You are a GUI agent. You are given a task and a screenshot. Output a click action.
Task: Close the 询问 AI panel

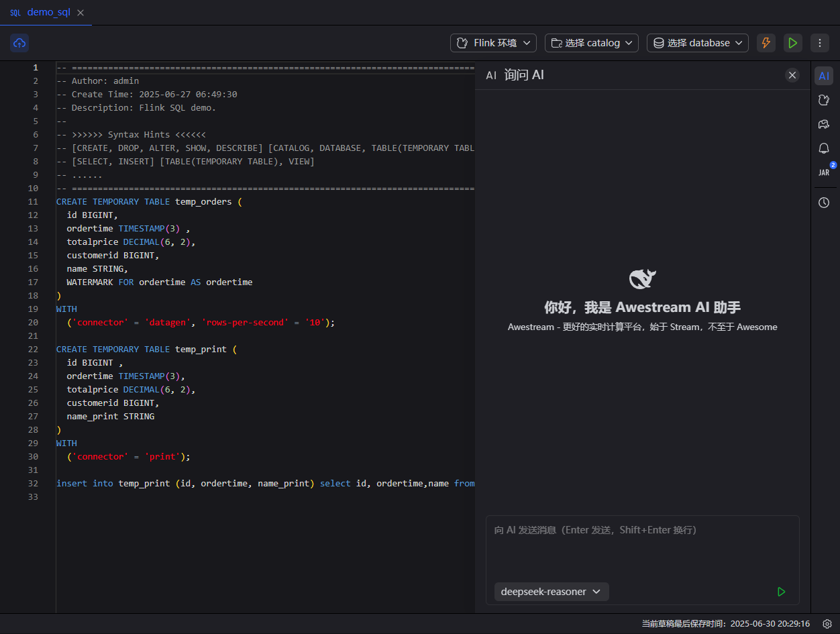792,75
